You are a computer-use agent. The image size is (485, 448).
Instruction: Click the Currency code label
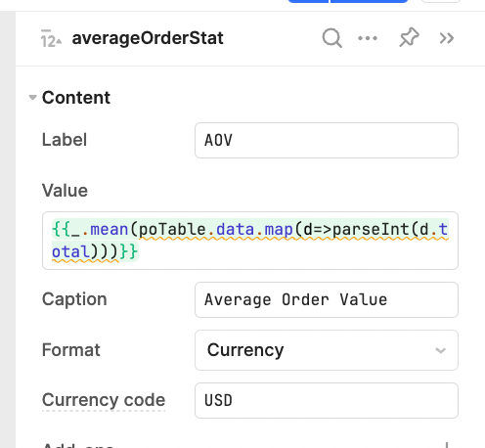click(104, 400)
